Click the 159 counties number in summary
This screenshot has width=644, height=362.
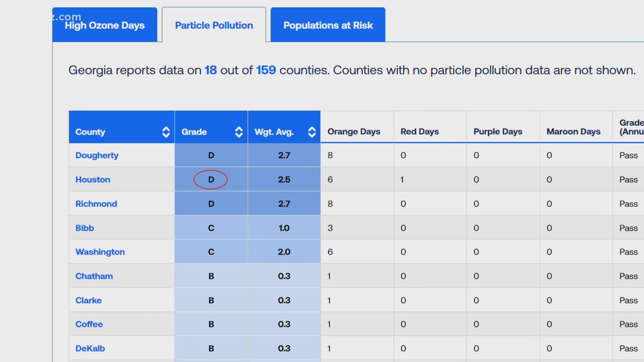click(266, 70)
